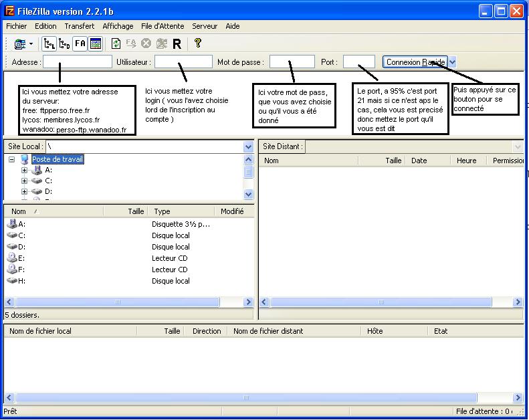This screenshot has height=420, width=529.
Task: Click the Disquette 3½ type text
Action: click(x=181, y=224)
